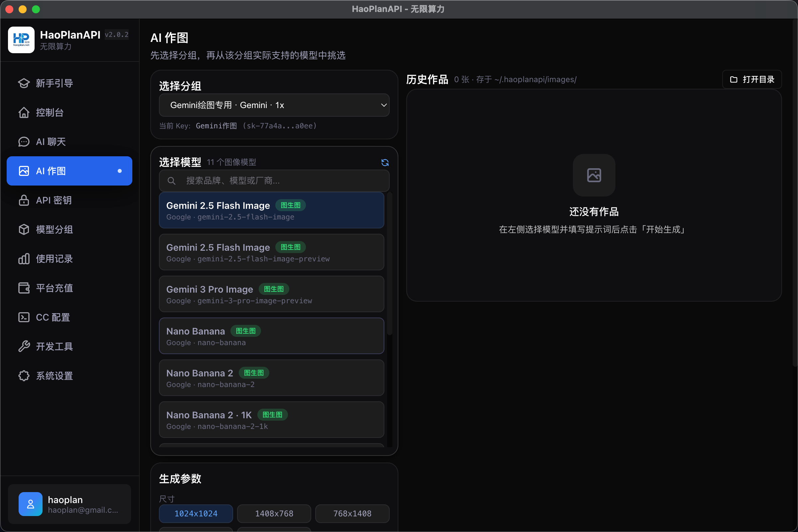798x532 pixels.
Task: Click the ~/.haoplanapi/images/ path text
Action: (x=535, y=79)
